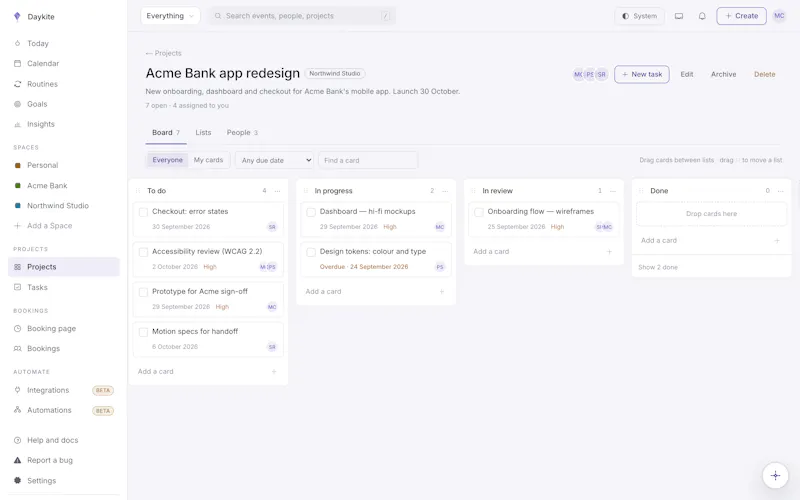Open Integrations via its plug icon

pyautogui.click(x=17, y=390)
